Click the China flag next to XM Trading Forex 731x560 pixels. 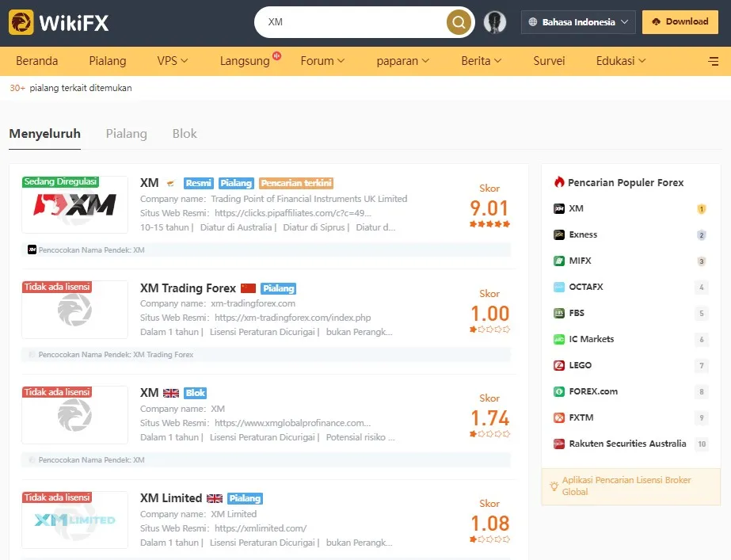[x=248, y=288]
